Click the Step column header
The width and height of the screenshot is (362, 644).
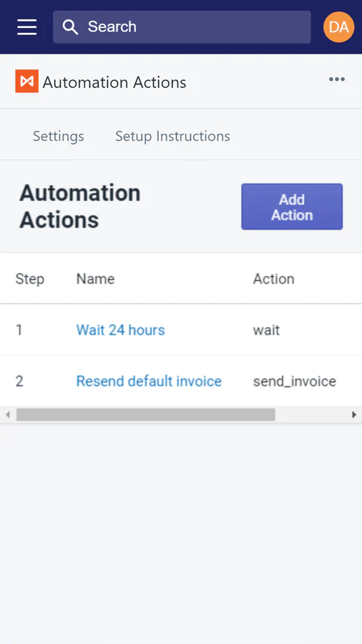click(29, 279)
